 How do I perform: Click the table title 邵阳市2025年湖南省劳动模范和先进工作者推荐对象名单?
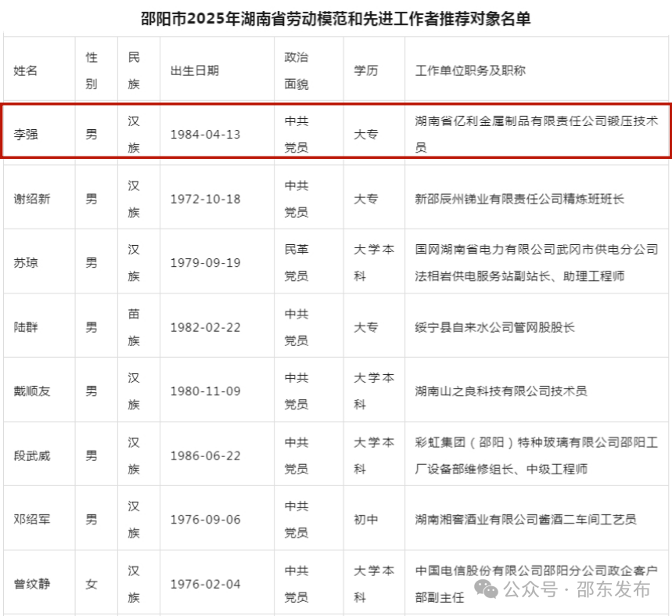click(x=336, y=19)
